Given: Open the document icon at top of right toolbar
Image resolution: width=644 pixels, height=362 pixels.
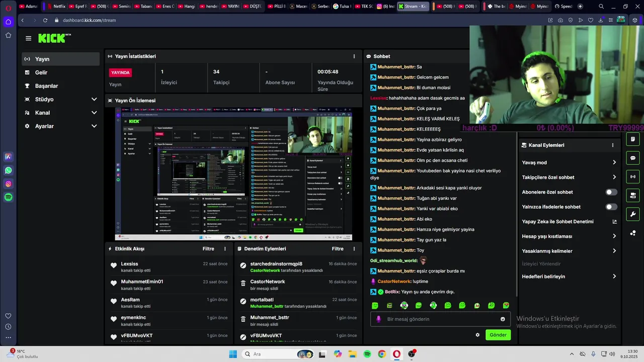Looking at the screenshot, I should (x=633, y=139).
